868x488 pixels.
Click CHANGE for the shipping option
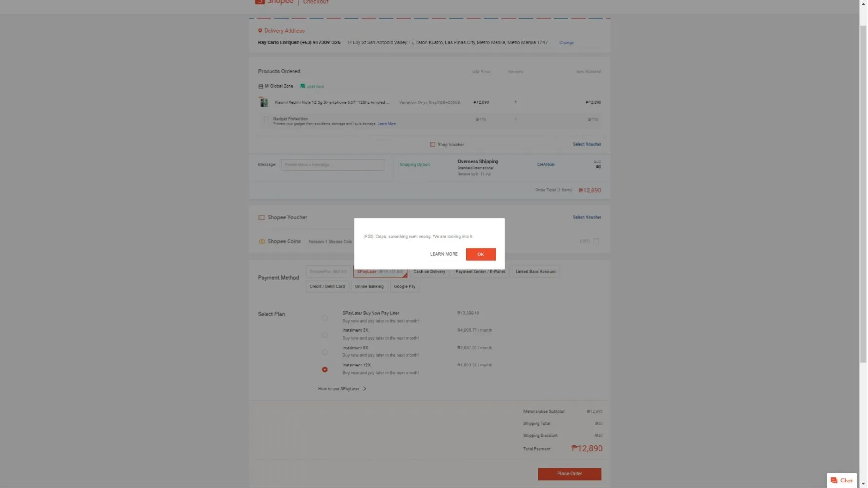(x=545, y=165)
